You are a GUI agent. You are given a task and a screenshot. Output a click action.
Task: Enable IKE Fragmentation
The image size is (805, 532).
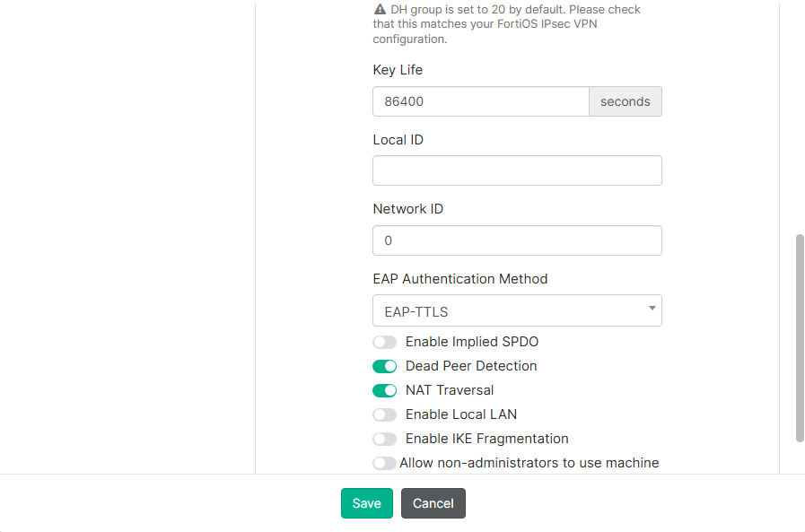(x=384, y=439)
